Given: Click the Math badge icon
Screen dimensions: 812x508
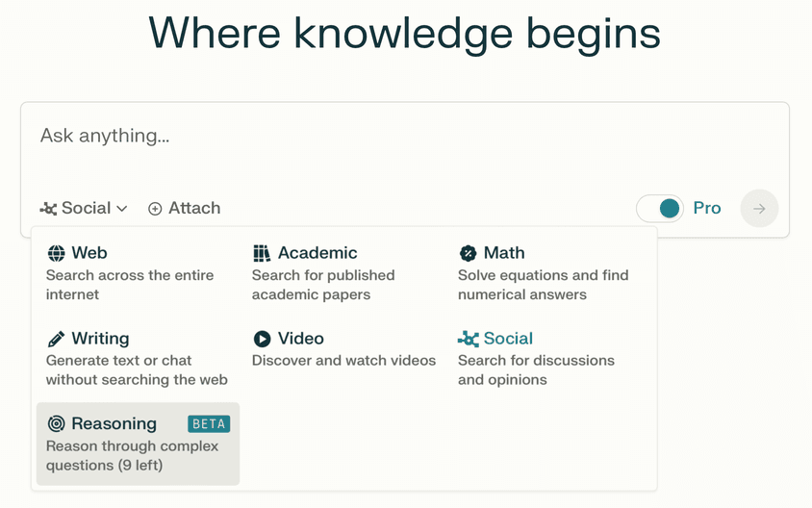Looking at the screenshot, I should (468, 253).
